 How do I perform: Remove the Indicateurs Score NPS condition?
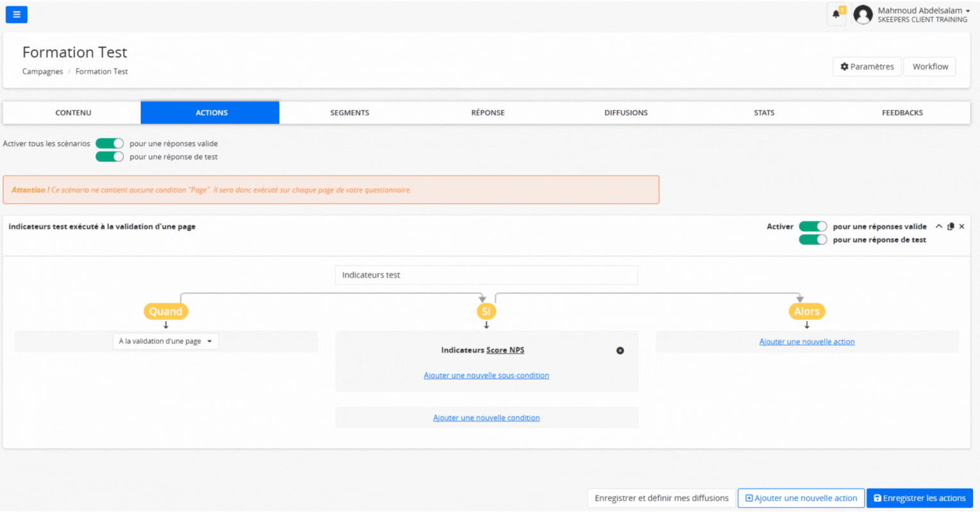click(620, 351)
